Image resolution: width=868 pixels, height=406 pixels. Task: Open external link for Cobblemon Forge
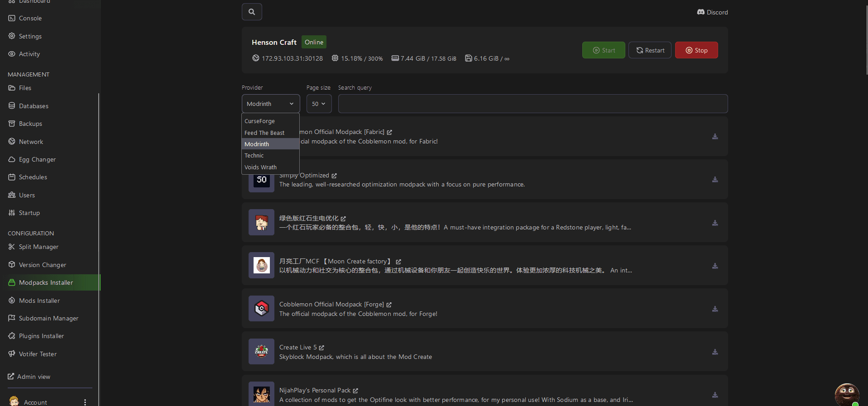389,305
